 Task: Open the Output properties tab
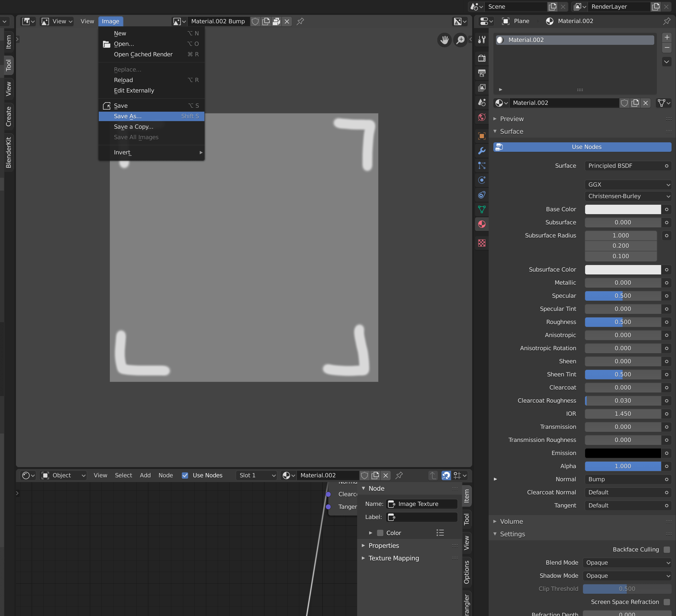click(482, 73)
